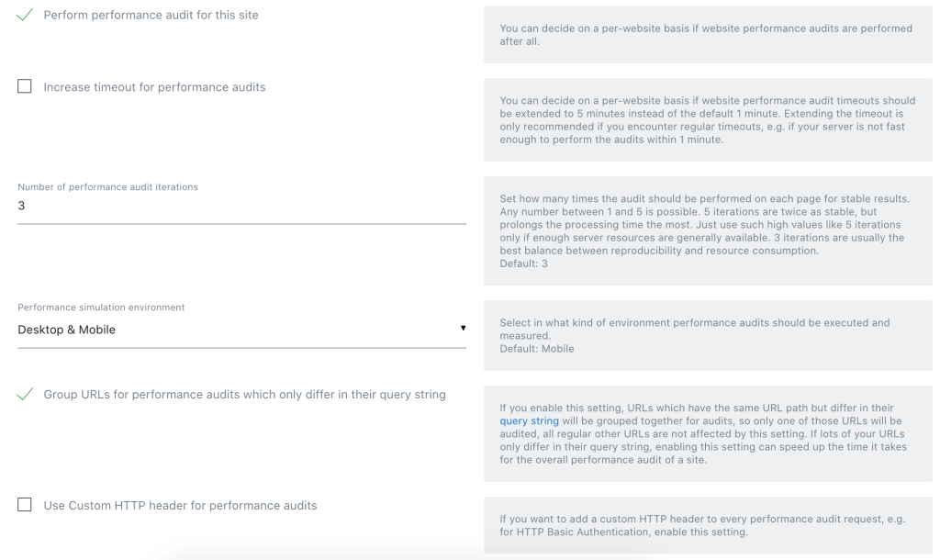Viewport: 940px width, 560px height.
Task: Click the help box stating Default: Mobile
Action: 708,336
